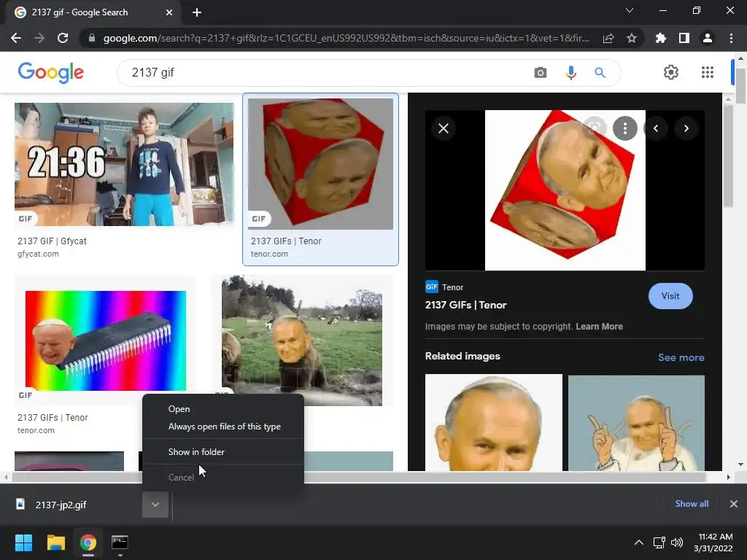The height and width of the screenshot is (560, 747).
Task: View site info via the lock icon
Action: 92,38
